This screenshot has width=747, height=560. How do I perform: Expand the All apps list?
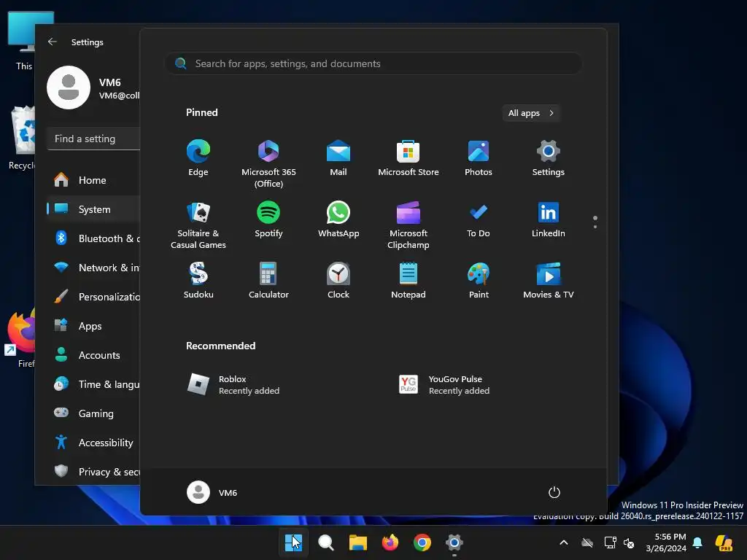(531, 113)
